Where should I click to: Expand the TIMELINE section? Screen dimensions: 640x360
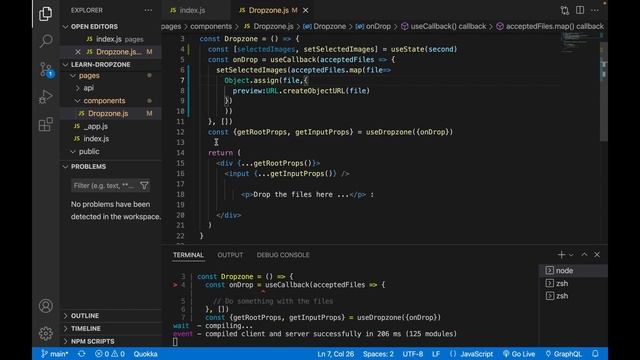coord(111,329)
